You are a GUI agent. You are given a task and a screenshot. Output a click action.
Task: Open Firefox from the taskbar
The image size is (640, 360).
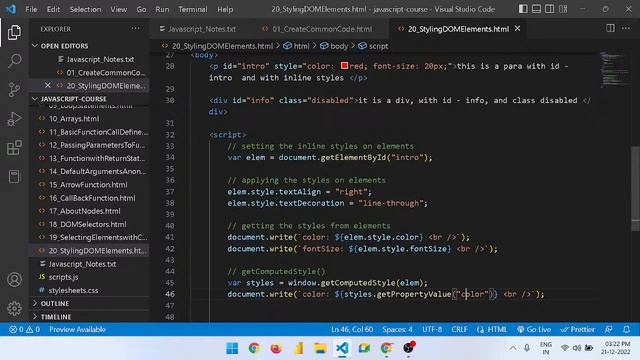point(276,348)
